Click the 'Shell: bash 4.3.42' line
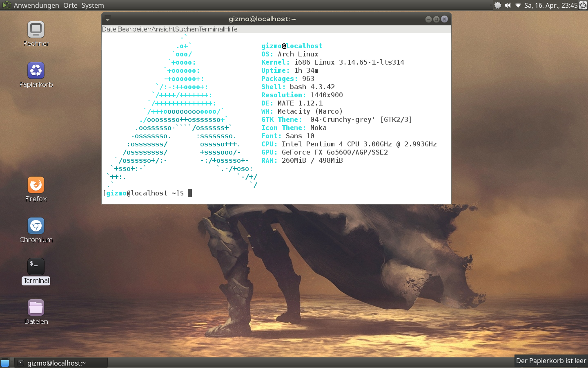This screenshot has width=588, height=368. pos(298,87)
